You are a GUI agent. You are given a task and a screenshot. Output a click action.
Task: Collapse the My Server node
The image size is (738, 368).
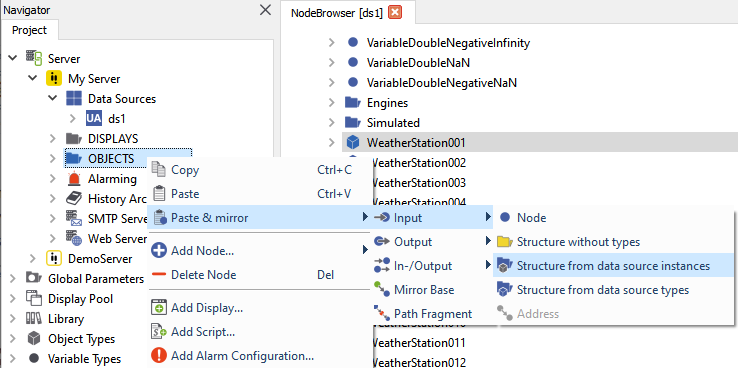(33, 78)
